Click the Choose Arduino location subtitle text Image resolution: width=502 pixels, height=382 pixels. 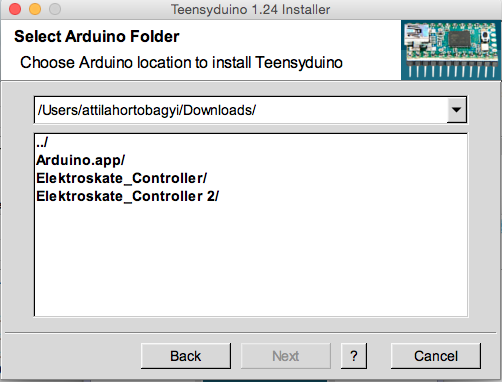[x=181, y=63]
